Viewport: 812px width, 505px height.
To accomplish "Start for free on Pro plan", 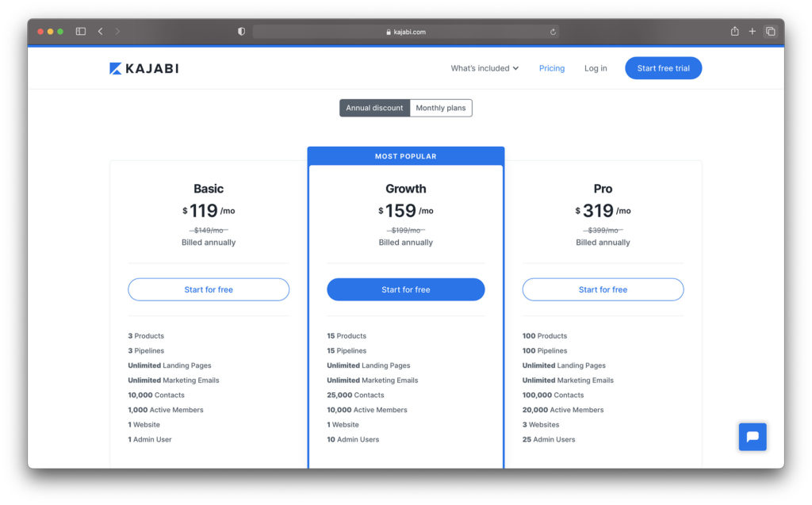I will pyautogui.click(x=603, y=289).
